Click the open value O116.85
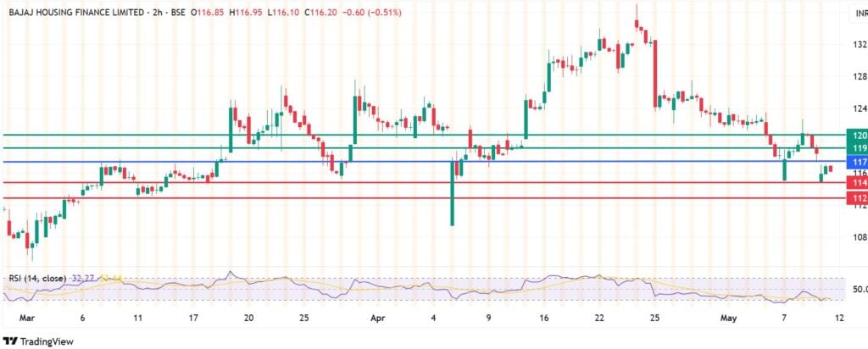Screen dimensions: 868x349 click(207, 12)
